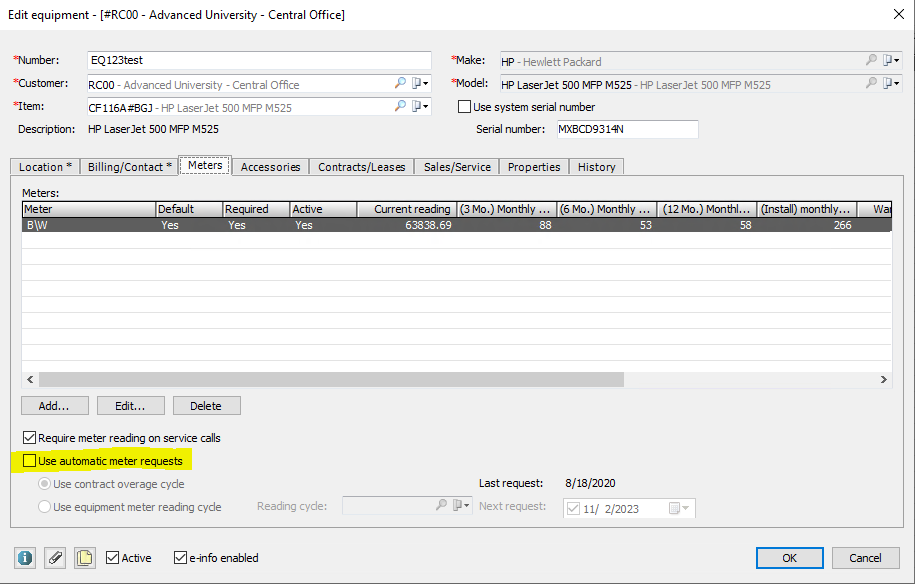Click the scroll left arrow of meters grid
Viewport: 915px width, 584px height.
[30, 379]
